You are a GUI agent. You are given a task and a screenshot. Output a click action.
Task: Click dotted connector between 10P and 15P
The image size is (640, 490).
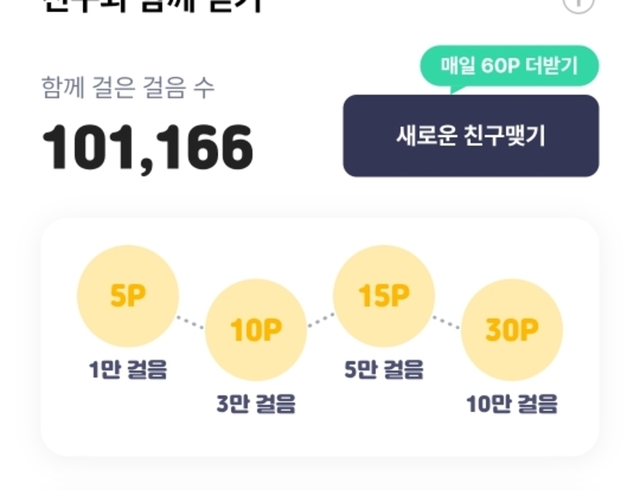[320, 318]
